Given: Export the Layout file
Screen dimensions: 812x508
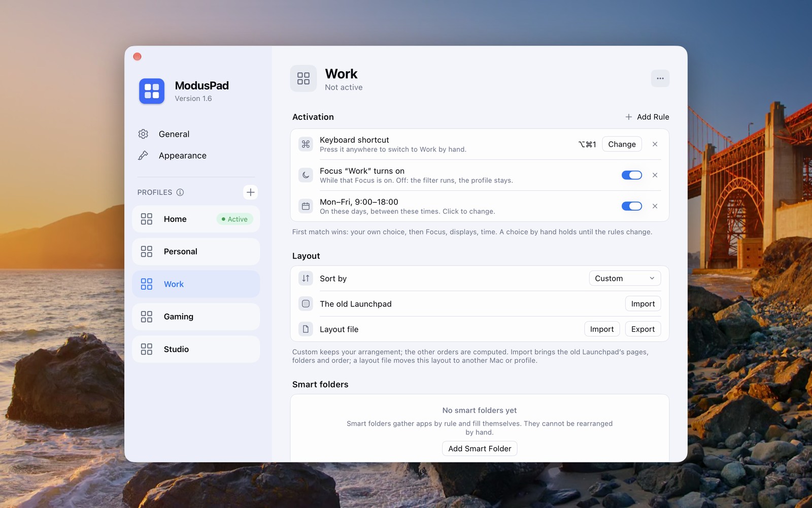Looking at the screenshot, I should click(x=643, y=329).
